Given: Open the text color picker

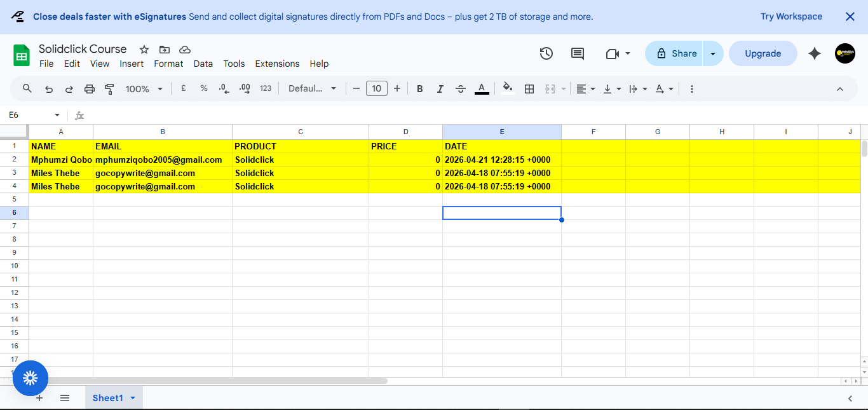Looking at the screenshot, I should 482,89.
